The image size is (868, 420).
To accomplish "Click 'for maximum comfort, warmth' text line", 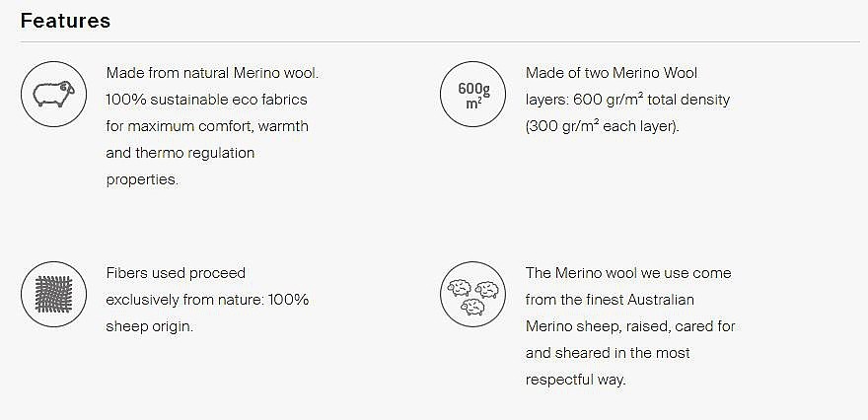I will pos(207,126).
